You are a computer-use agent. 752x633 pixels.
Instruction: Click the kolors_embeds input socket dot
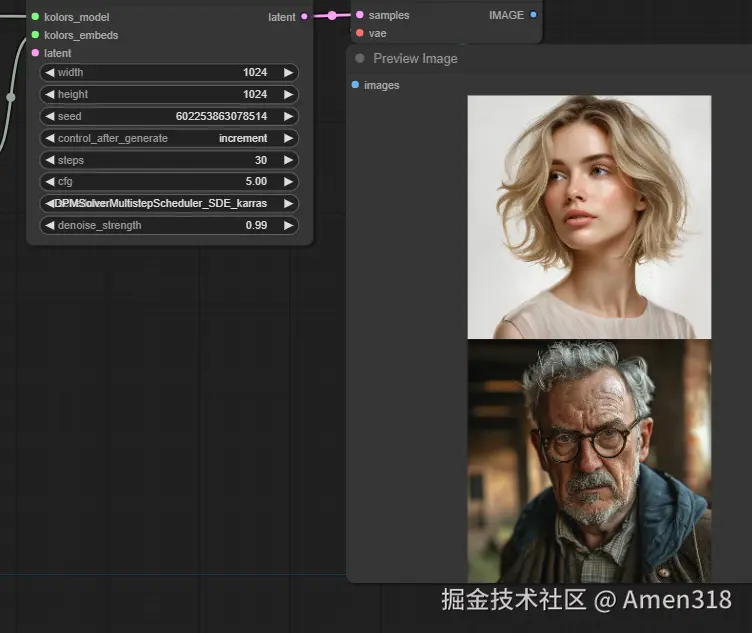point(35,35)
